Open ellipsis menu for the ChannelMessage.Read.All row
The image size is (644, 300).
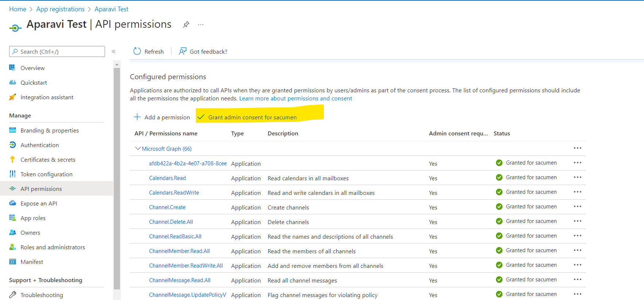[x=577, y=279]
